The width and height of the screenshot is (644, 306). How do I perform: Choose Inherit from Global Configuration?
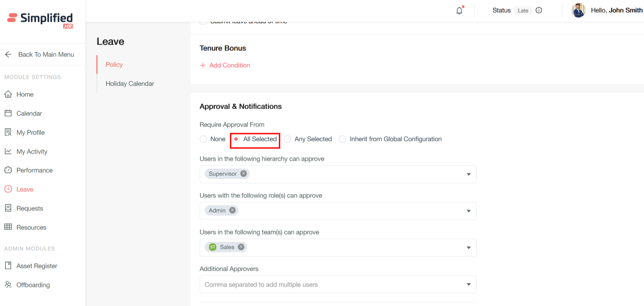[x=343, y=139]
